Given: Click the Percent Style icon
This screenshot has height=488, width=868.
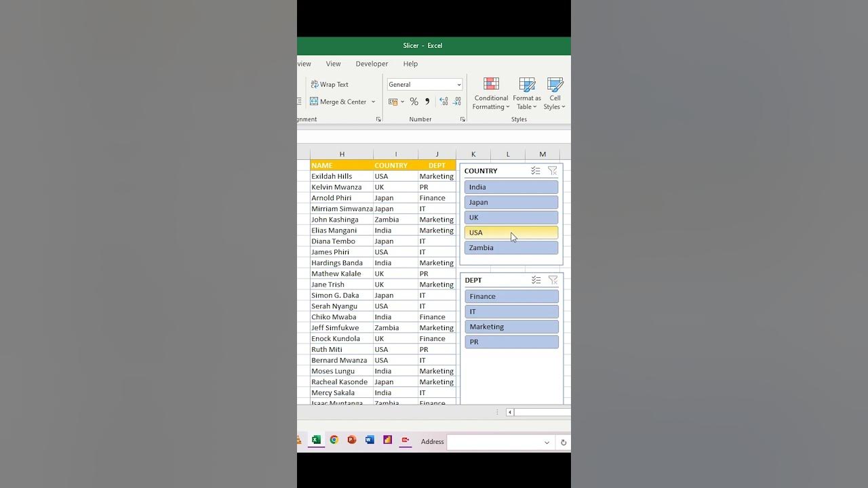Looking at the screenshot, I should click(414, 102).
